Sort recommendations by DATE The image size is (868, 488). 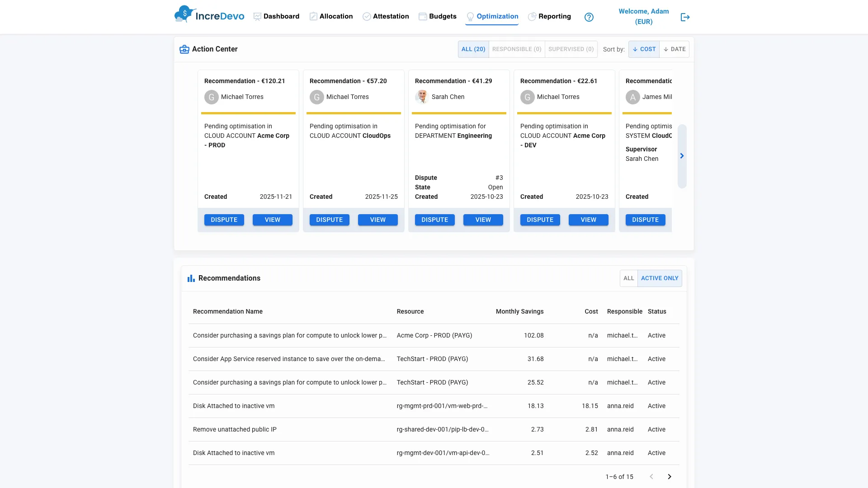[674, 49]
